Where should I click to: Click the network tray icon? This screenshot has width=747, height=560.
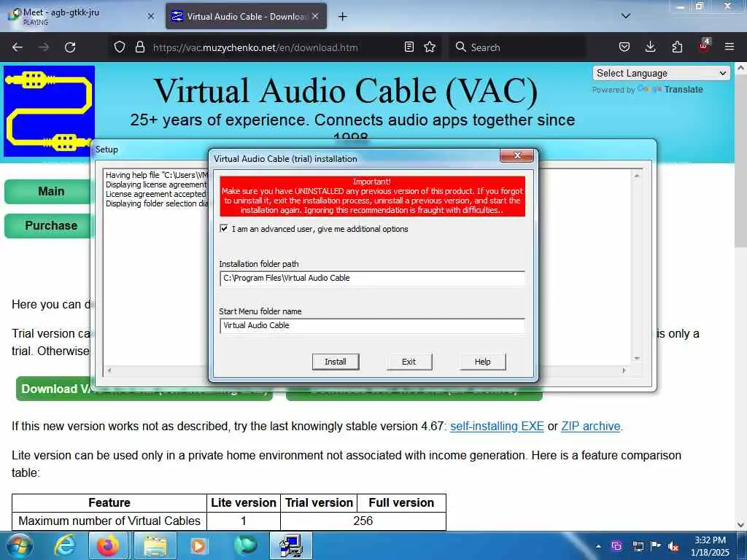(x=638, y=547)
